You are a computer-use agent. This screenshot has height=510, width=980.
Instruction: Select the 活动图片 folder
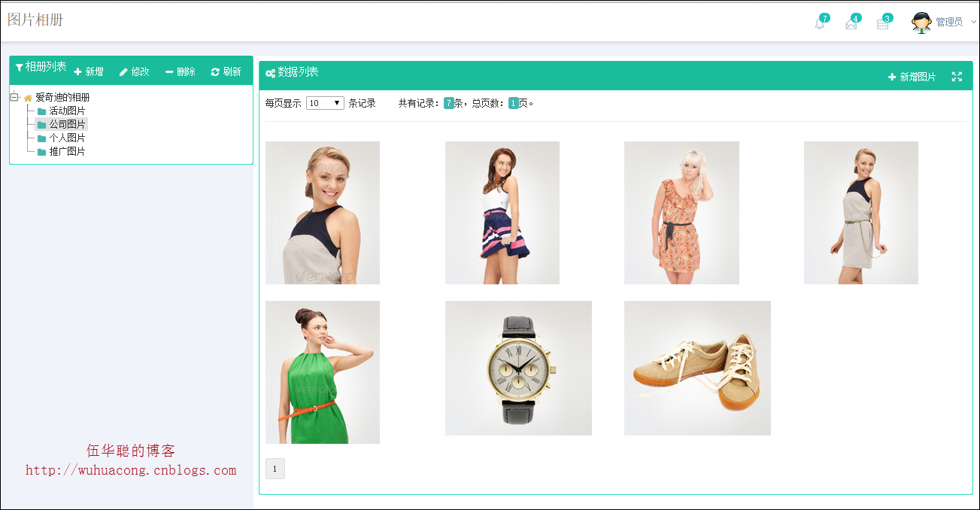point(67,111)
